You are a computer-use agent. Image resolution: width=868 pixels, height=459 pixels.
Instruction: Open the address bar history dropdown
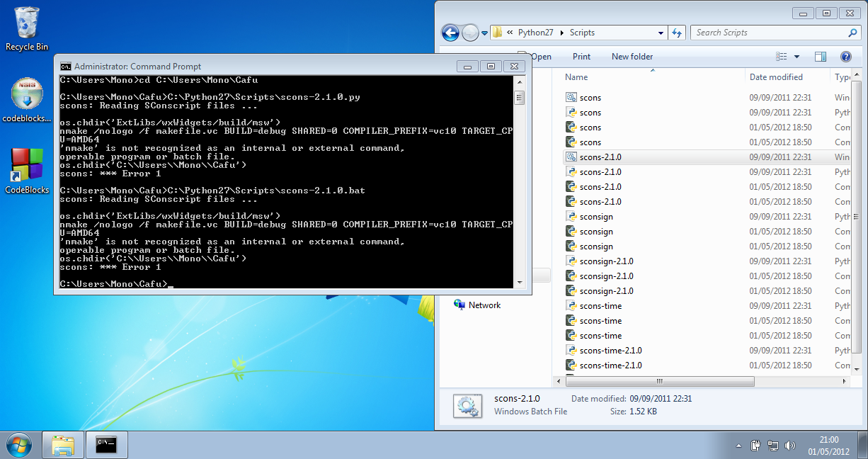[x=661, y=33]
